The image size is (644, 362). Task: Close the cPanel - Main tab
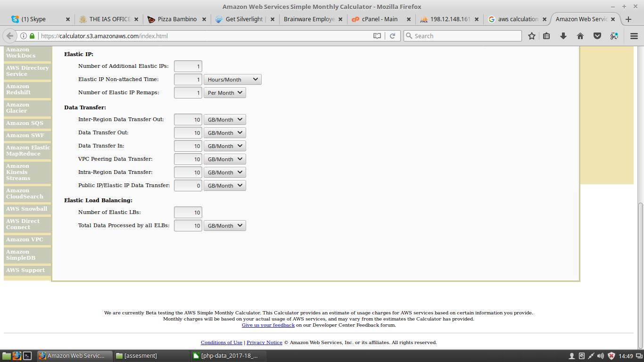point(409,19)
